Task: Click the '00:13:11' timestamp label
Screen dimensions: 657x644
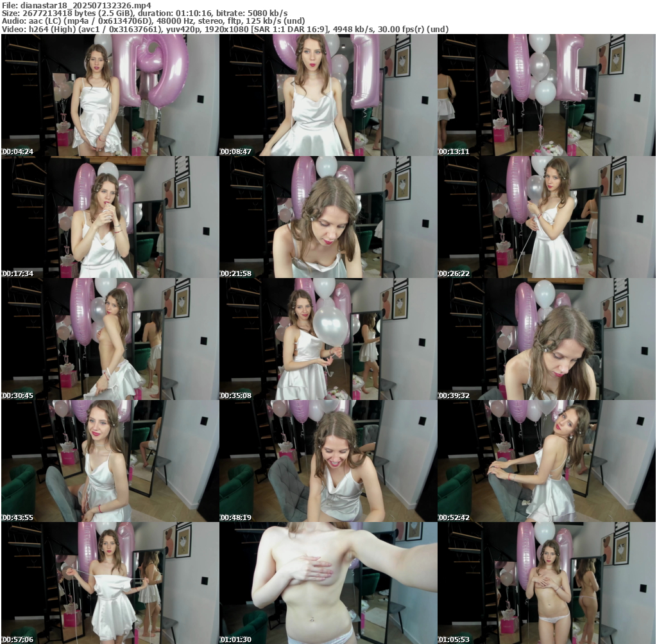Action: (x=454, y=152)
